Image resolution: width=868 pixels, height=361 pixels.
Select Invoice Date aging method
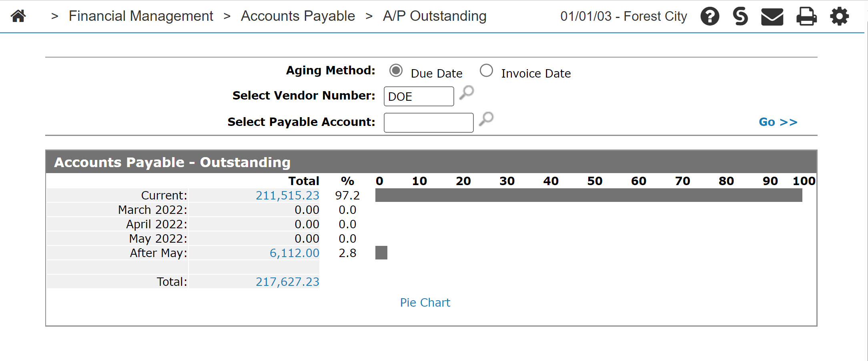(x=486, y=71)
